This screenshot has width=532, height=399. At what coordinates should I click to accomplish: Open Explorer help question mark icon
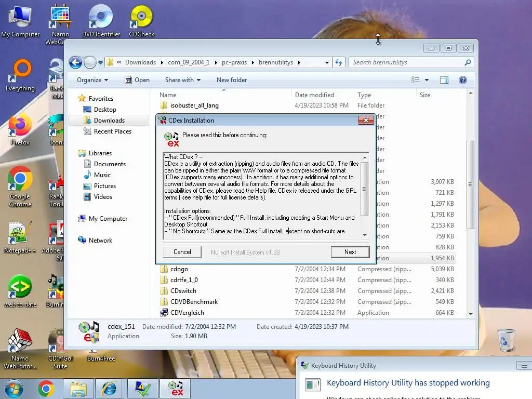coord(463,79)
